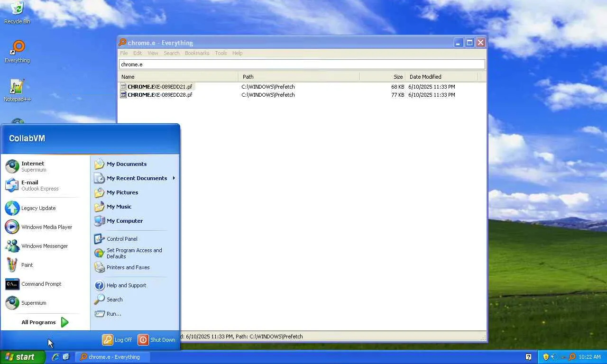This screenshot has width=607, height=364.
Task: Open the File menu in Everything
Action: [124, 53]
